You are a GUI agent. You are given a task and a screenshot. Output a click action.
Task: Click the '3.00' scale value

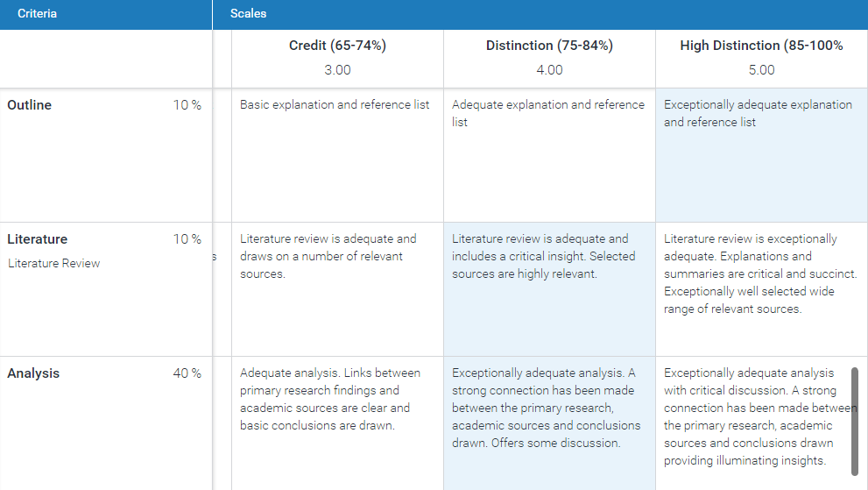pyautogui.click(x=338, y=70)
